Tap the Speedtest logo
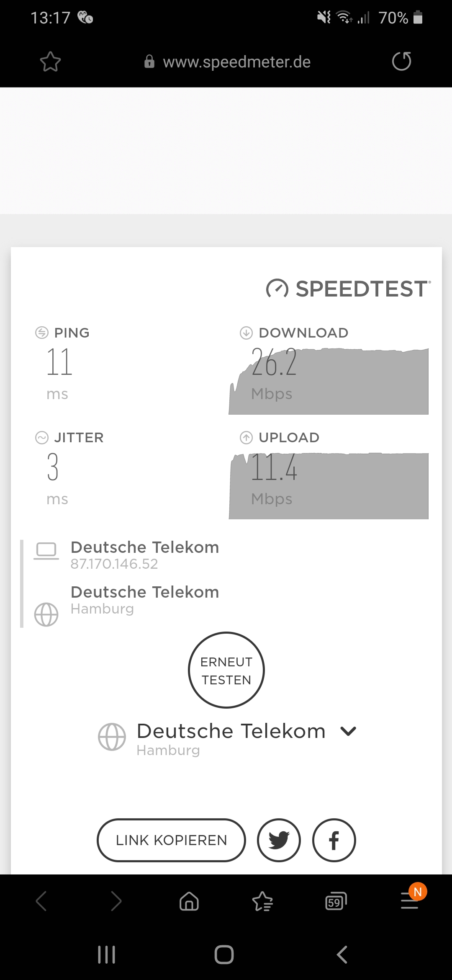 348,289
